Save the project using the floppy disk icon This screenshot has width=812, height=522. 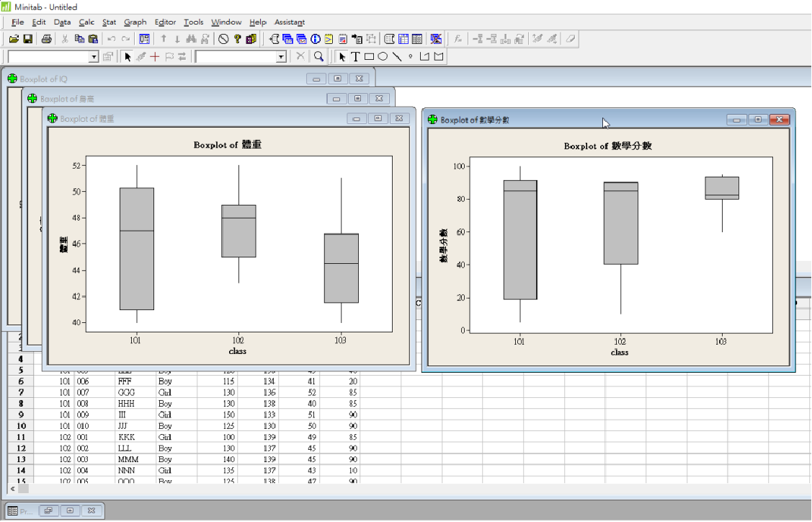28,39
